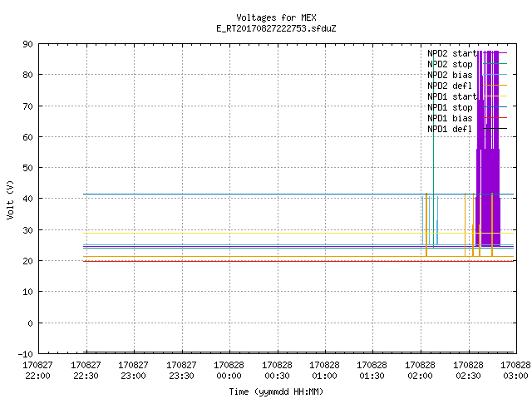The image size is (532, 399).
Task: Click the y-axis tick label 80
Action: [28, 75]
